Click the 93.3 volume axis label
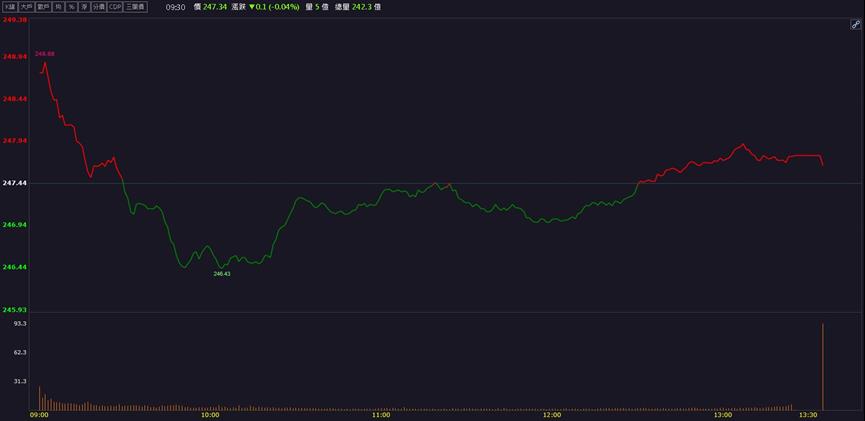Image resolution: width=865 pixels, height=421 pixels. point(20,323)
